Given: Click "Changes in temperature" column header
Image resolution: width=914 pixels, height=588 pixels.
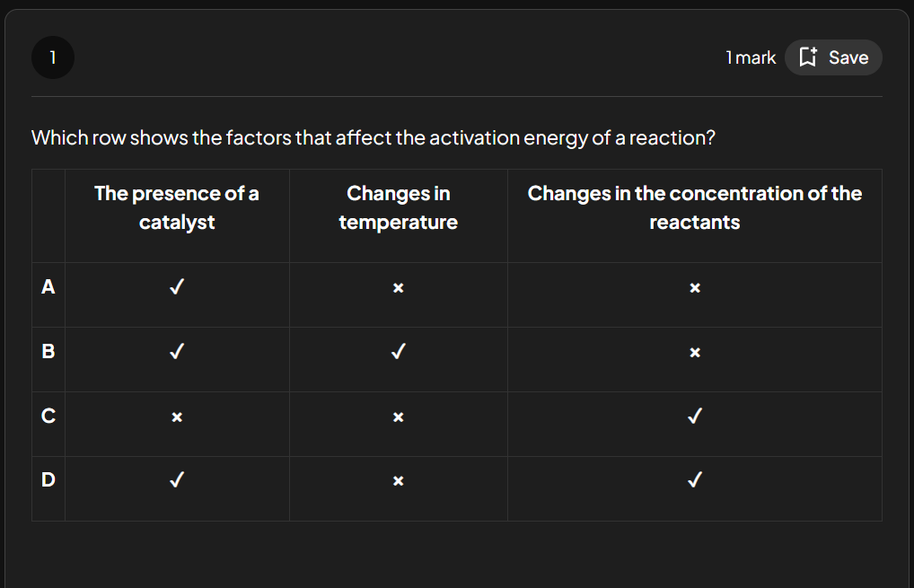Looking at the screenshot, I should (x=398, y=207).
